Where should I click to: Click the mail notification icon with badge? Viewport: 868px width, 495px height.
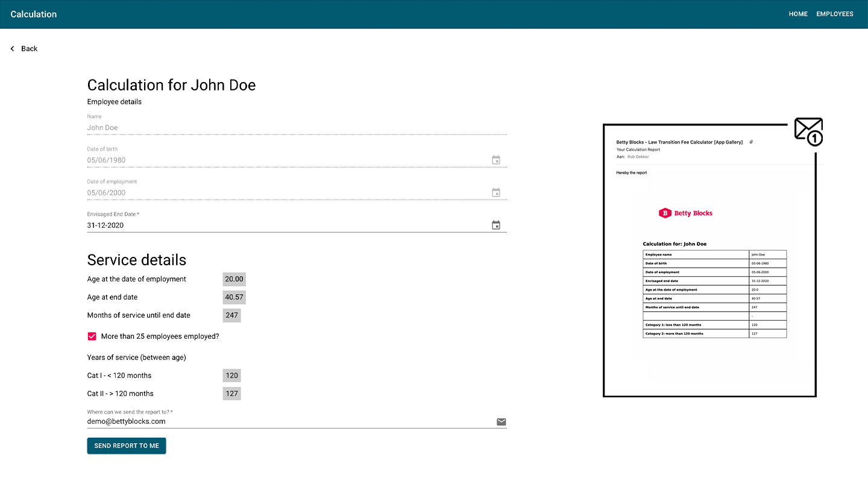pos(808,131)
